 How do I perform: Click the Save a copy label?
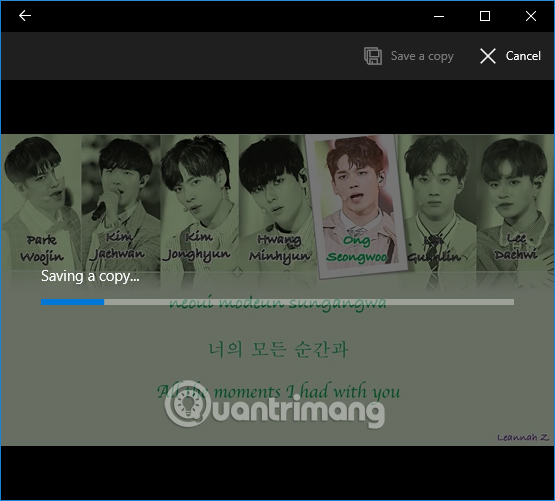[x=422, y=56]
